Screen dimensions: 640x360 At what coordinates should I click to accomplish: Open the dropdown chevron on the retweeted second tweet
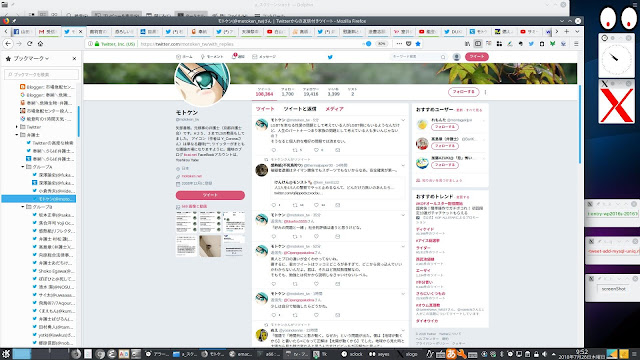click(403, 165)
